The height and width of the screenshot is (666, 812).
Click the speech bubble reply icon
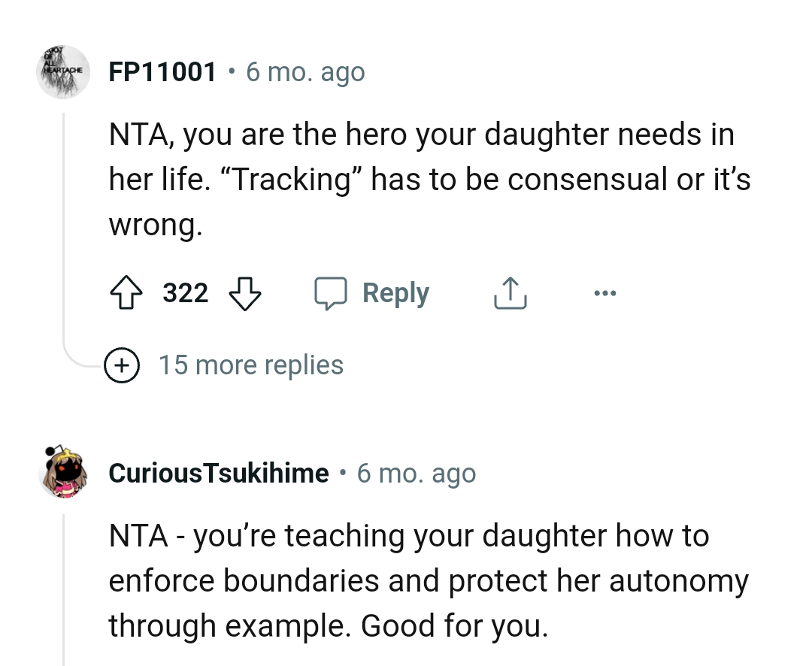330,293
